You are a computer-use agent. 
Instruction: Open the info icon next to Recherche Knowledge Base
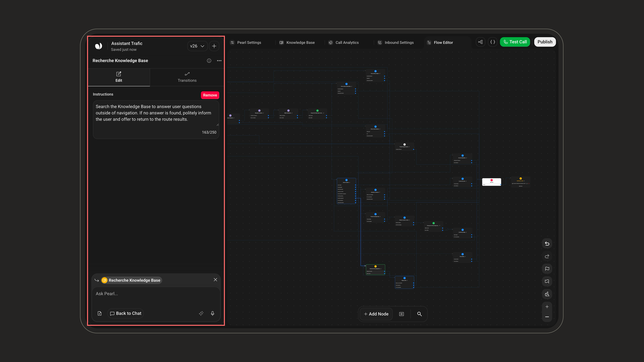[x=209, y=61]
